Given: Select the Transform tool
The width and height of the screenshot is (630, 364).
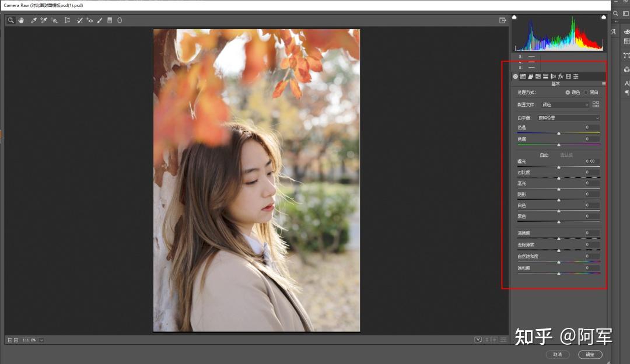Looking at the screenshot, I should pyautogui.click(x=67, y=20).
